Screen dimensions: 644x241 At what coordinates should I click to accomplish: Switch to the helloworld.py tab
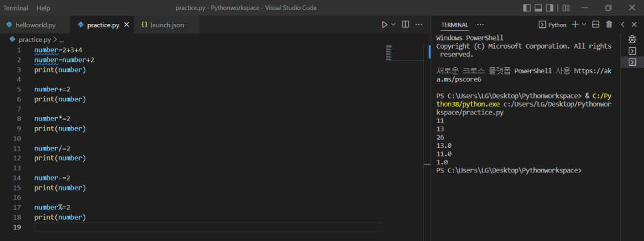pyautogui.click(x=35, y=25)
